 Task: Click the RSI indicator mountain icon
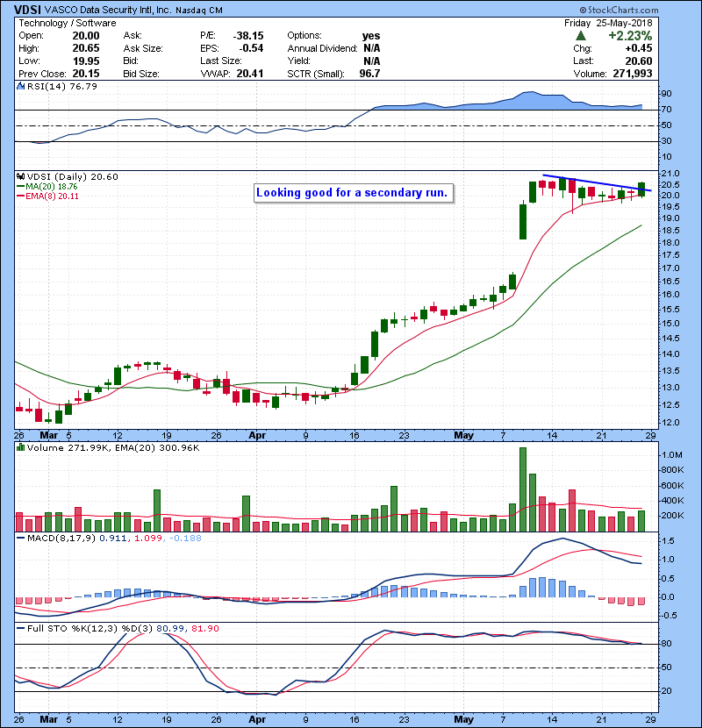click(x=20, y=86)
